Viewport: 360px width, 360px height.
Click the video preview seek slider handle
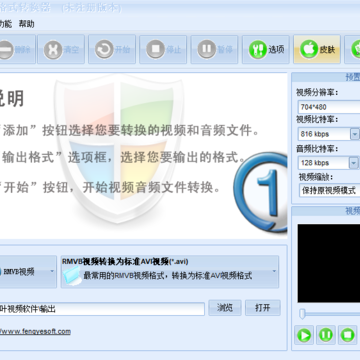point(302,314)
